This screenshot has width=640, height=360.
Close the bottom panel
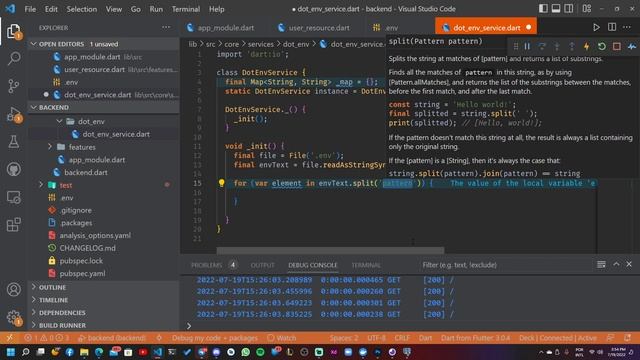tap(629, 264)
